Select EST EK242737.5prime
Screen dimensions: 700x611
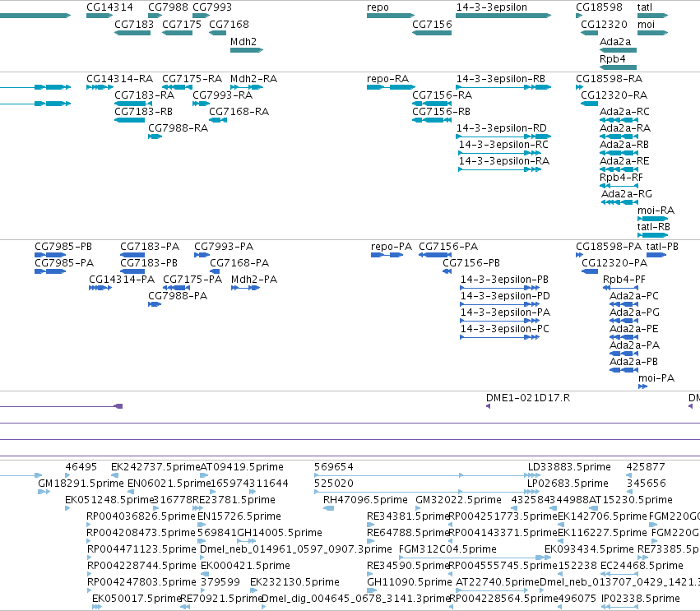[x=155, y=467]
